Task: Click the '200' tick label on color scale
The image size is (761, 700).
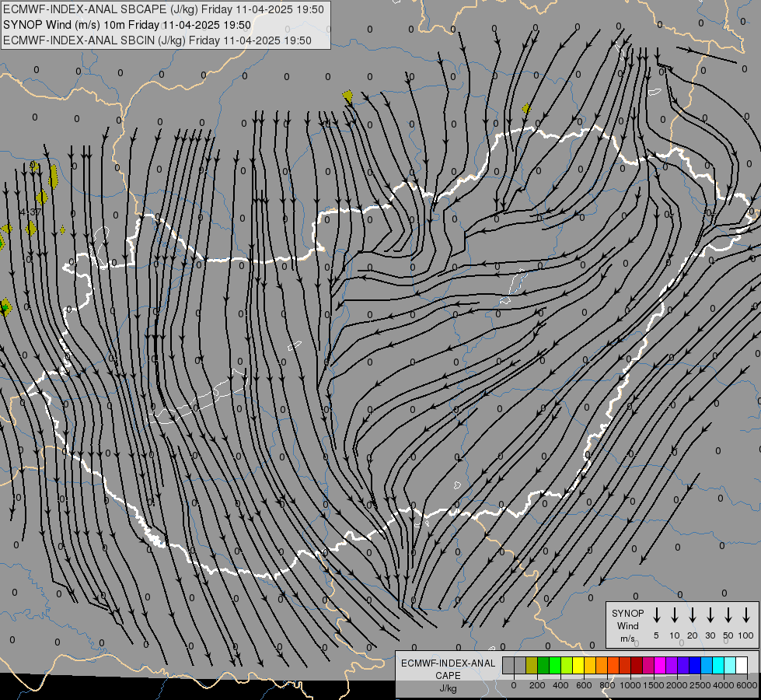Action: pyautogui.click(x=537, y=685)
